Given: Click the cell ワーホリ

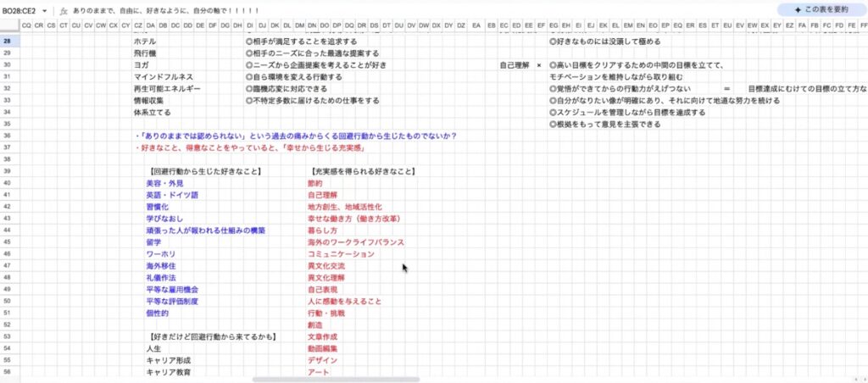Looking at the screenshot, I should pyautogui.click(x=161, y=254).
